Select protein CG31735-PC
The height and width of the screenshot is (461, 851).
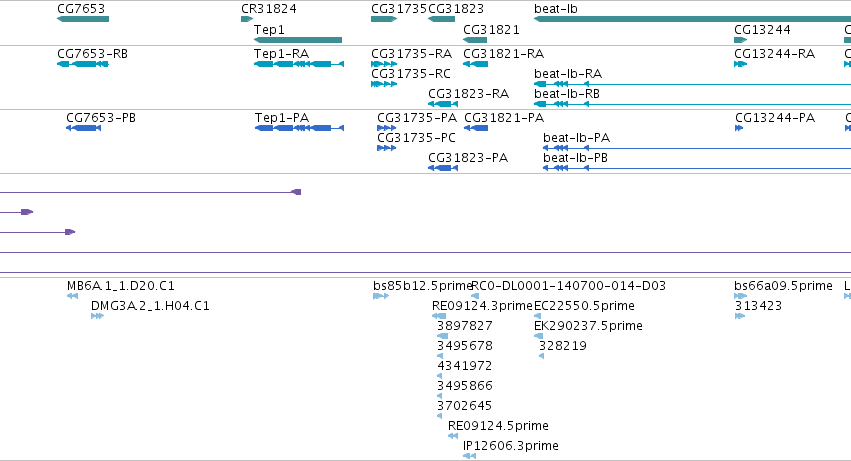(x=416, y=138)
